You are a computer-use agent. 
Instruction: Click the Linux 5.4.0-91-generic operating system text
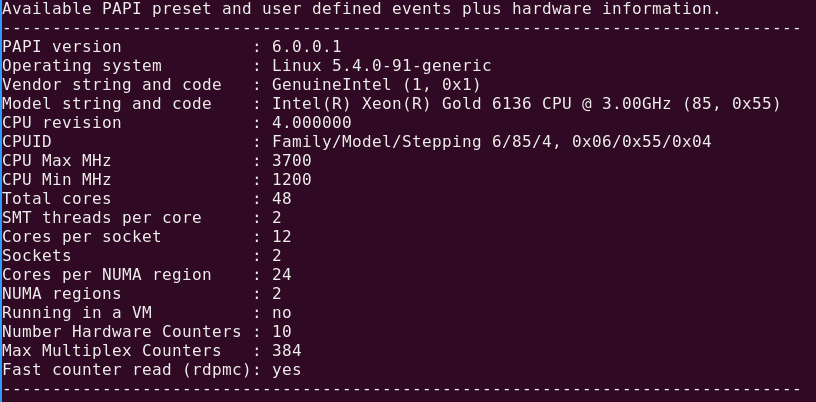pyautogui.click(x=381, y=66)
